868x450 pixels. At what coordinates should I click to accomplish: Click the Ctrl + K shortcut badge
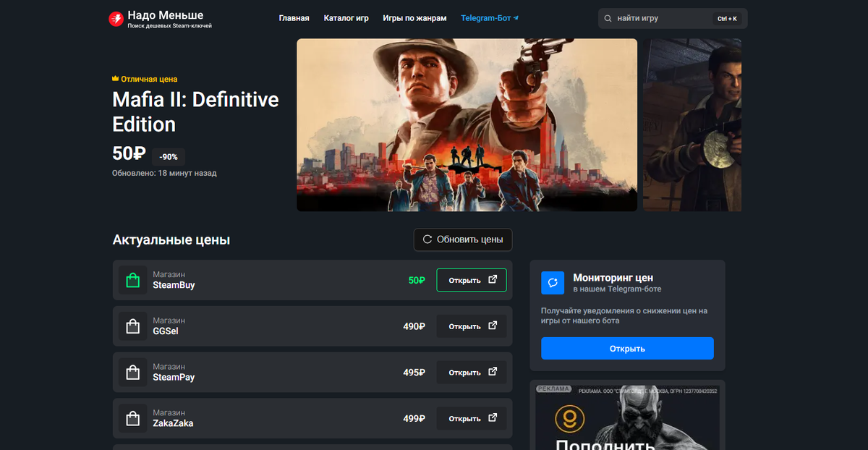(727, 19)
